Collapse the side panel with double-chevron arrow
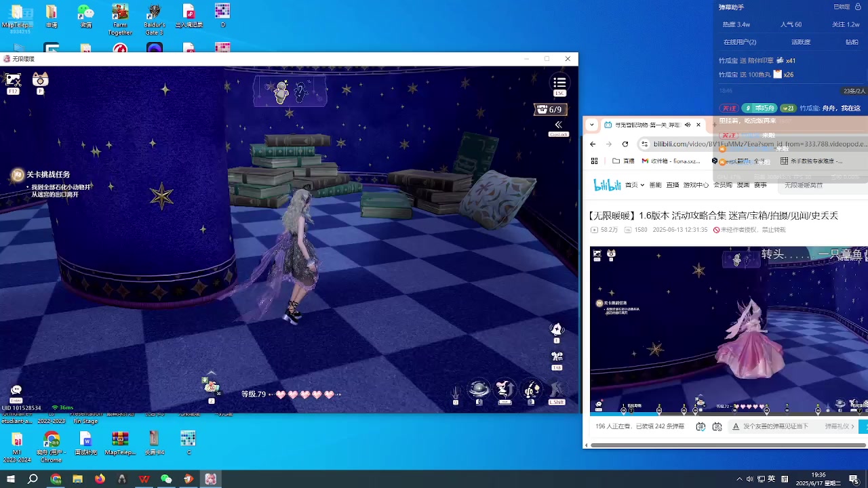This screenshot has width=868, height=488. (x=558, y=125)
